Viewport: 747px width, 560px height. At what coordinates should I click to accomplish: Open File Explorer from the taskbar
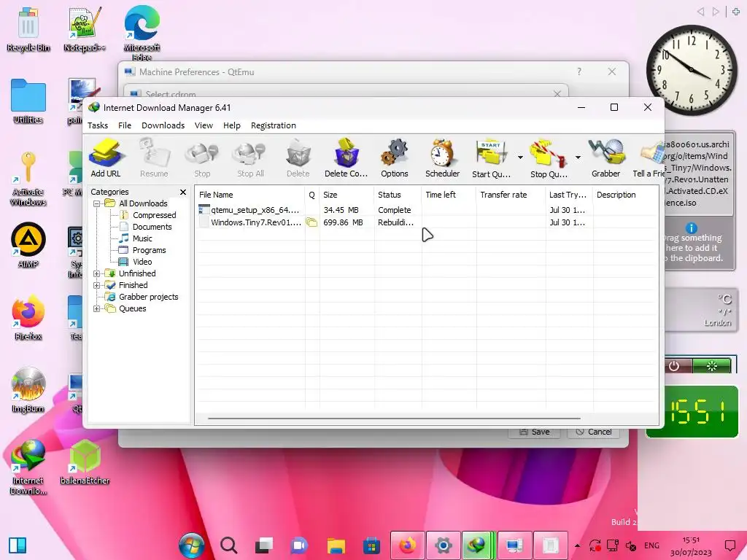(336, 545)
